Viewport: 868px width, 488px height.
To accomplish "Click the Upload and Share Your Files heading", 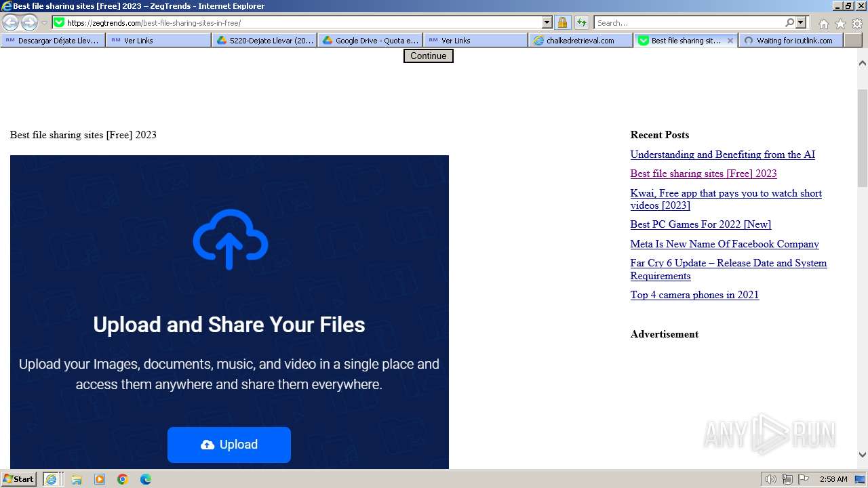I will coord(229,325).
